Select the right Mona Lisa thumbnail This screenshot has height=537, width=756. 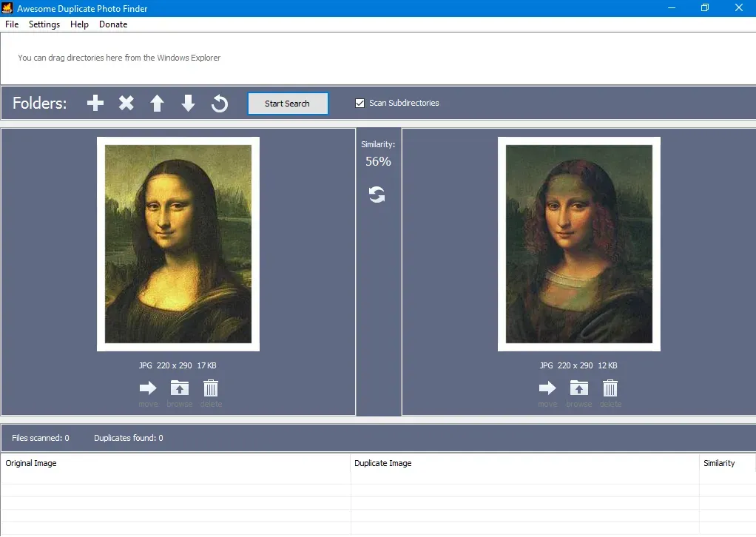(578, 243)
